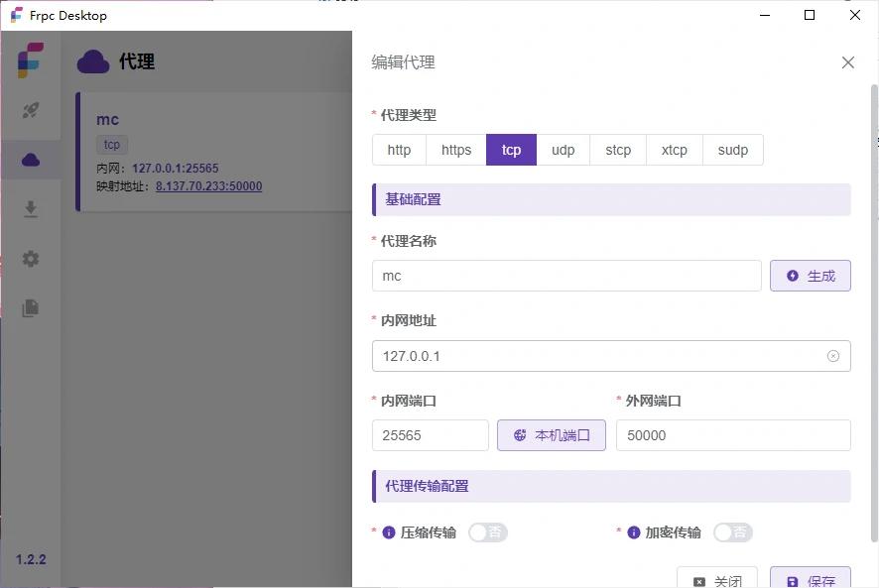
Task: Open the logs document icon in sidebar
Action: pos(31,308)
